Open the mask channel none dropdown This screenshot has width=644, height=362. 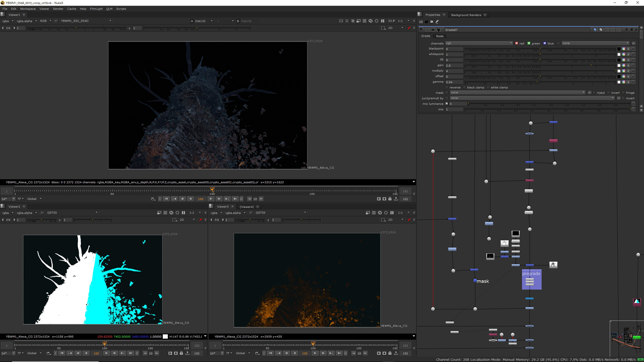517,93
